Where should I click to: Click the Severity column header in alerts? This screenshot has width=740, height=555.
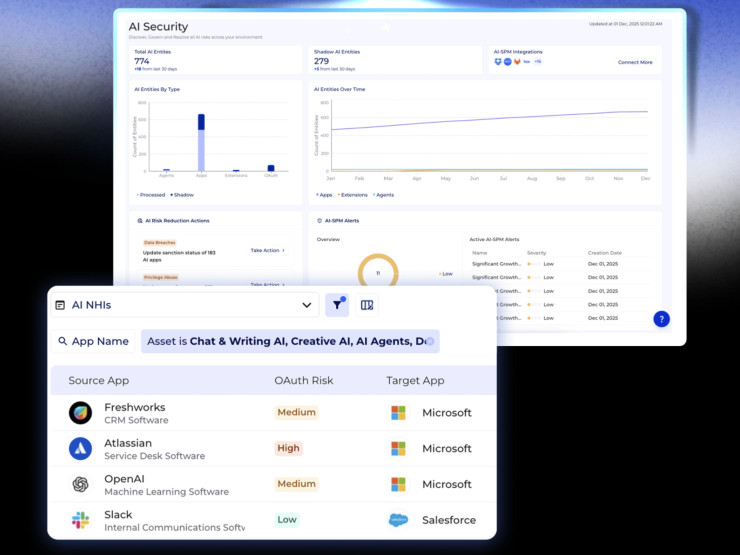pyautogui.click(x=536, y=253)
